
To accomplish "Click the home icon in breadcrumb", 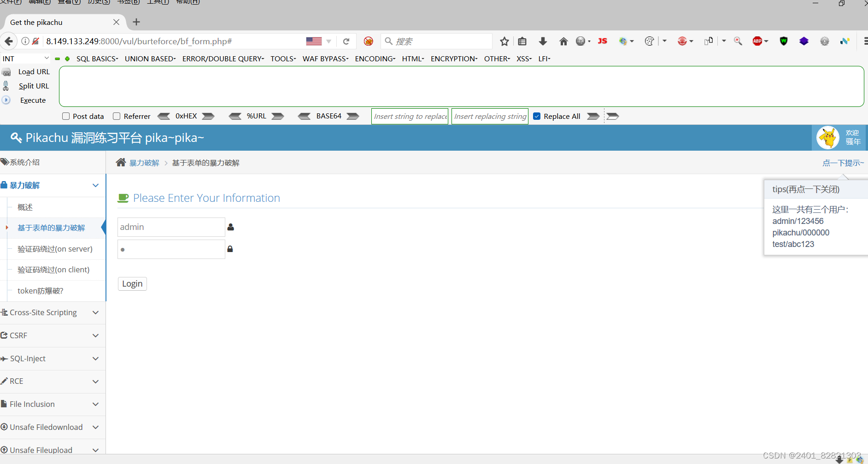I will pos(121,162).
